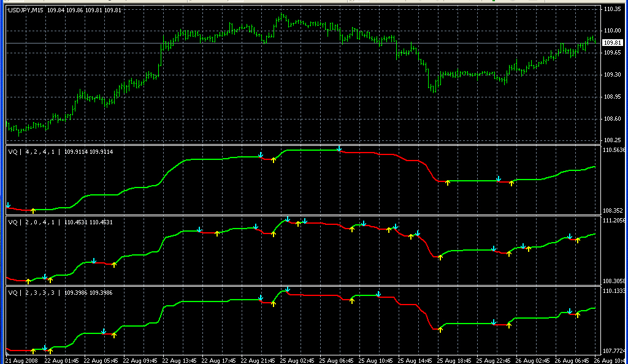
Task: Click the USDJPY,M15 chart title label
Action: pyautogui.click(x=26, y=10)
